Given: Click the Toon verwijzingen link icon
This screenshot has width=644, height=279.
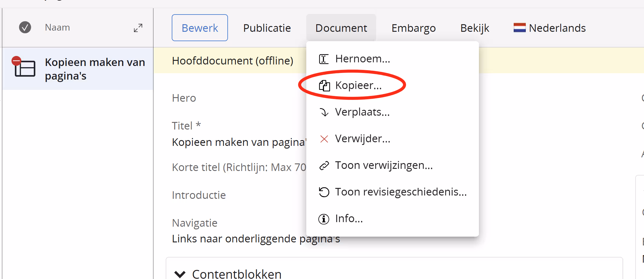Looking at the screenshot, I should (x=324, y=166).
